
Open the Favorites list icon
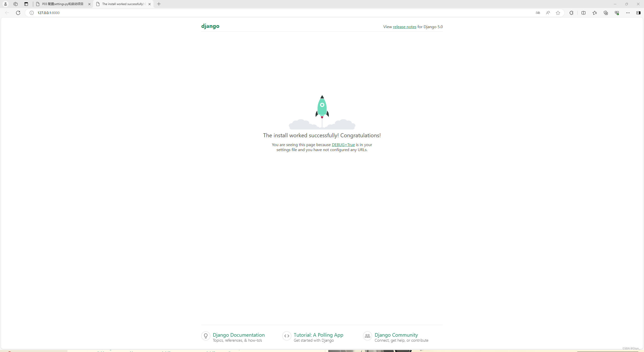594,13
